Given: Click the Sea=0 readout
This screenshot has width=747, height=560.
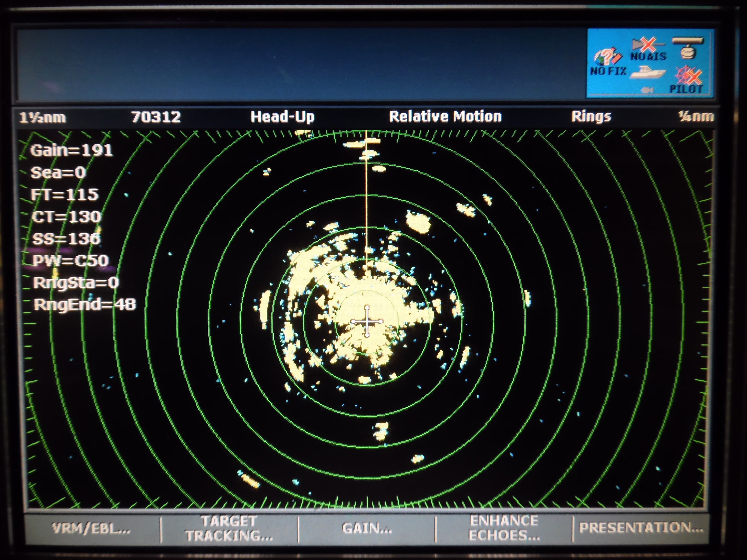Looking at the screenshot, I should point(58,172).
